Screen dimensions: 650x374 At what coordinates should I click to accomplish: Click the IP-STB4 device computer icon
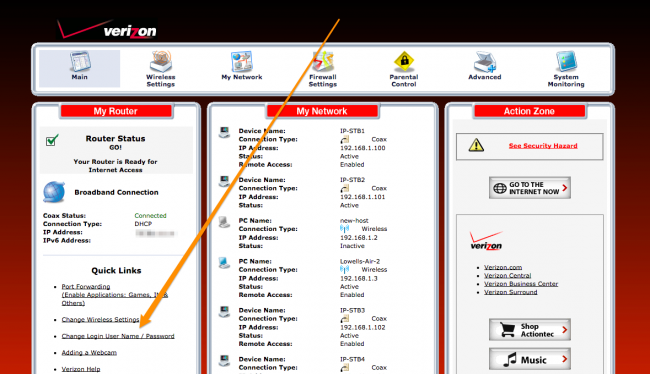(x=224, y=361)
